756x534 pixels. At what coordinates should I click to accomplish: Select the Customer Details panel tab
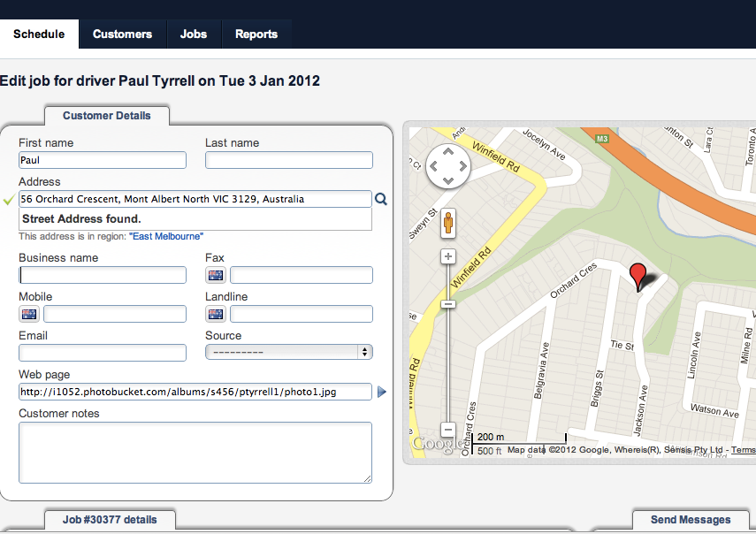point(107,116)
